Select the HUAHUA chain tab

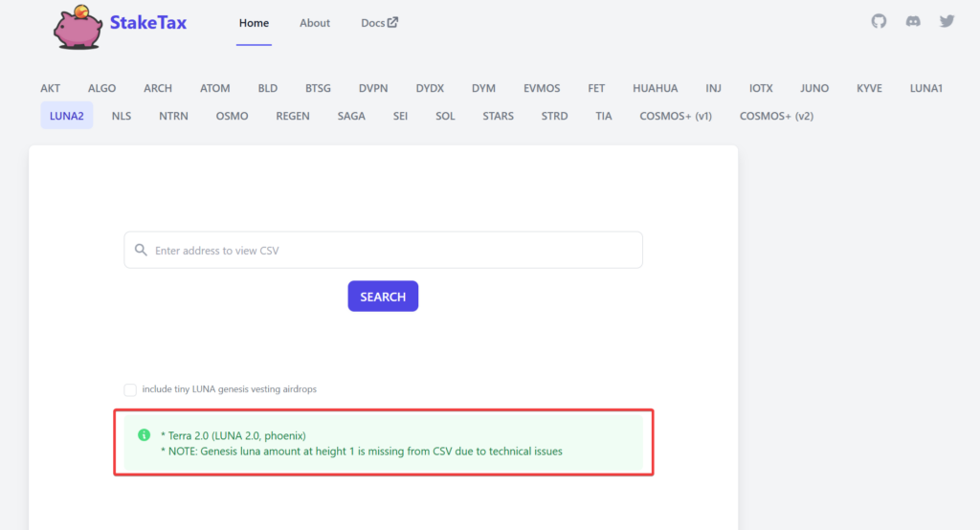[655, 88]
